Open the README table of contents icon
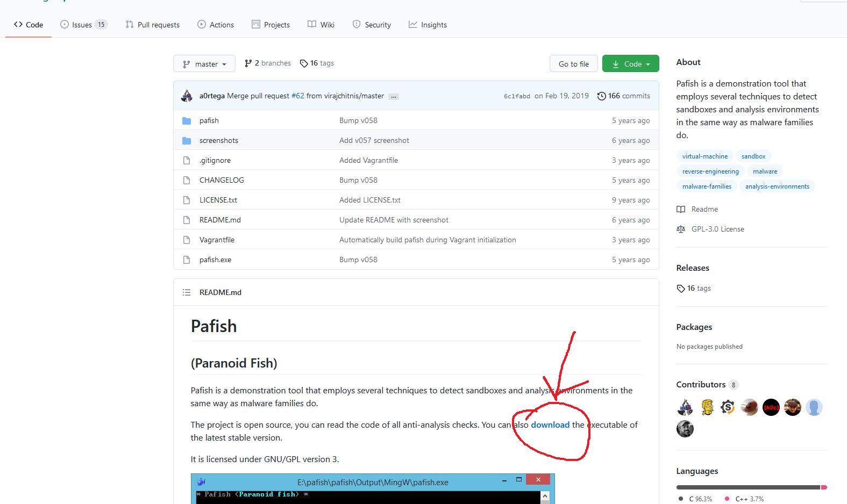Image resolution: width=847 pixels, height=504 pixels. [x=187, y=292]
